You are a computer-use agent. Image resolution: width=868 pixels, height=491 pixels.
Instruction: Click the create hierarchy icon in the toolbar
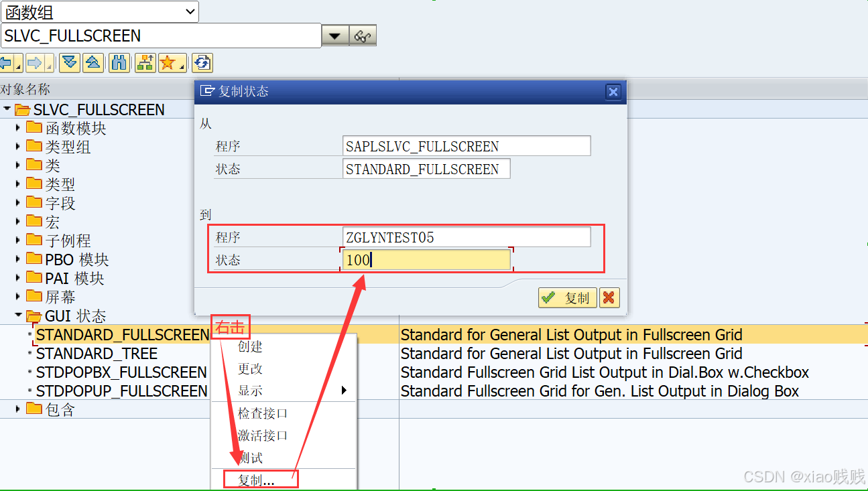click(143, 62)
